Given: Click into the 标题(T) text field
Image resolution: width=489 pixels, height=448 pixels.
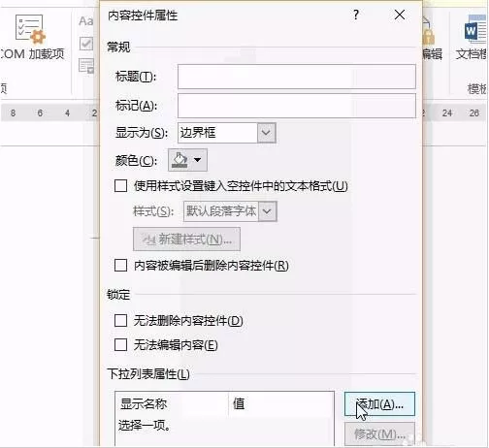Looking at the screenshot, I should click(x=297, y=77).
